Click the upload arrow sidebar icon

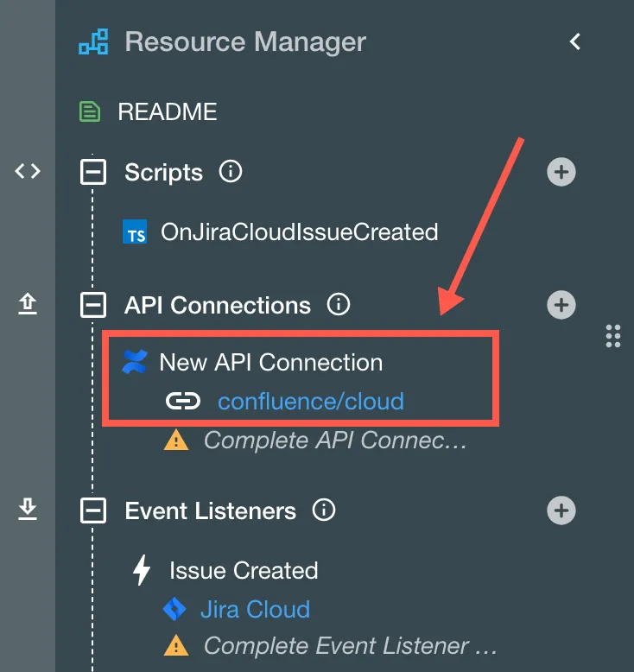(x=28, y=304)
